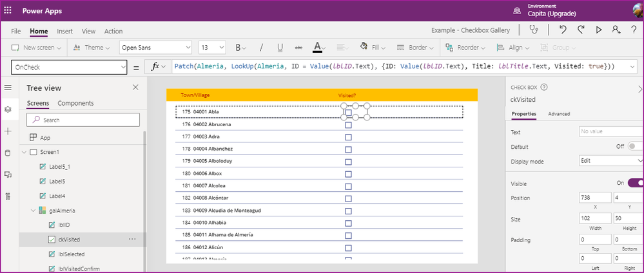Click the Undo arrow icon
This screenshot has height=273, width=644.
pyautogui.click(x=563, y=30)
